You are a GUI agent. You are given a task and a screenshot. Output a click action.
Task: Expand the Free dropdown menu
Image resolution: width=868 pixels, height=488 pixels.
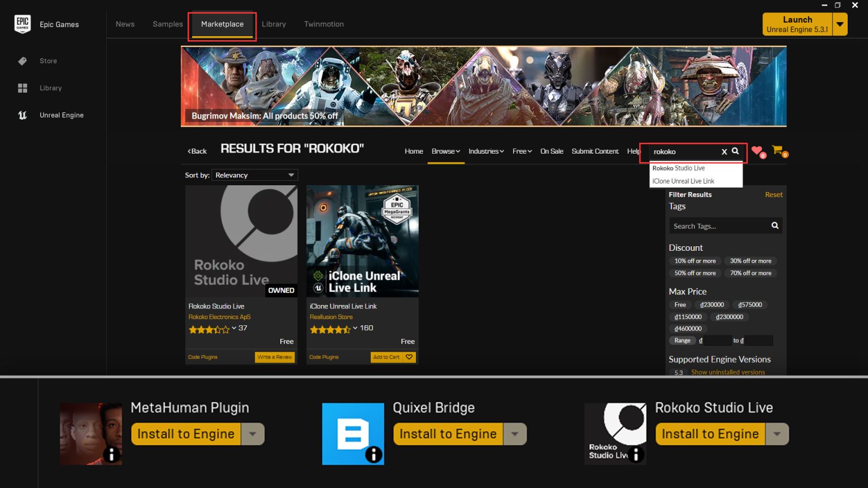click(x=522, y=151)
